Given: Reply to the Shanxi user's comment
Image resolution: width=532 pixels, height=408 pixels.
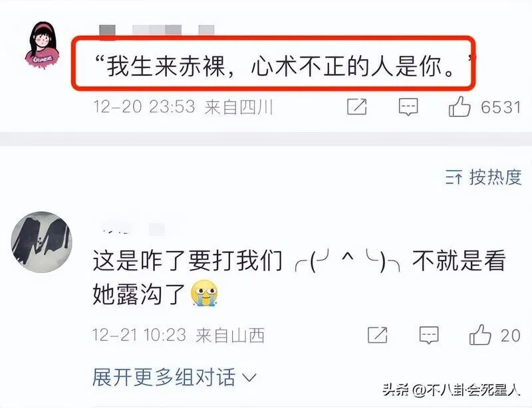Looking at the screenshot, I should point(429,335).
